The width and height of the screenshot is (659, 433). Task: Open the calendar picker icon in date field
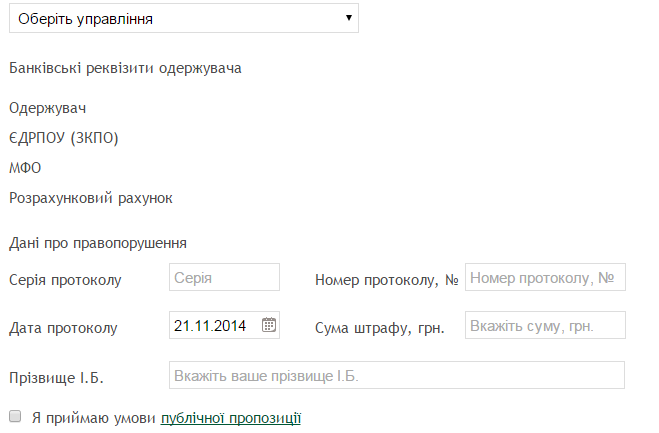click(x=268, y=325)
